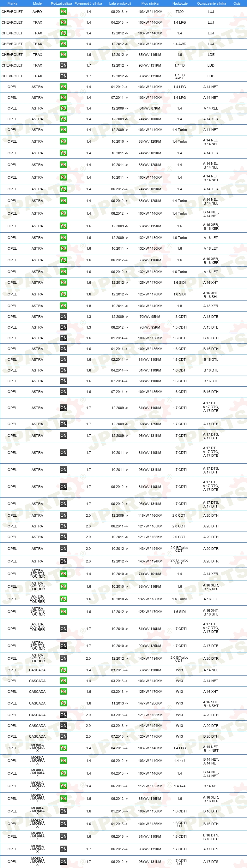Click the 11.2013 -> production date cell
This screenshot has height=868, width=247.
point(120,703)
